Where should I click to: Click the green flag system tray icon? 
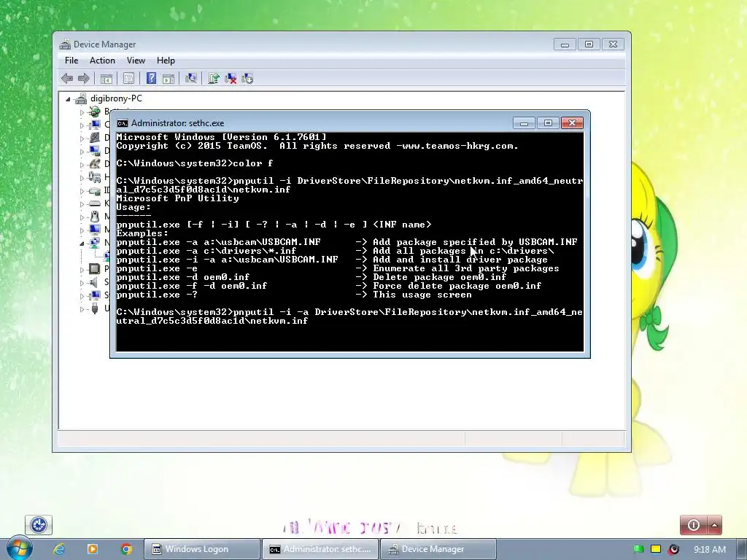638,550
